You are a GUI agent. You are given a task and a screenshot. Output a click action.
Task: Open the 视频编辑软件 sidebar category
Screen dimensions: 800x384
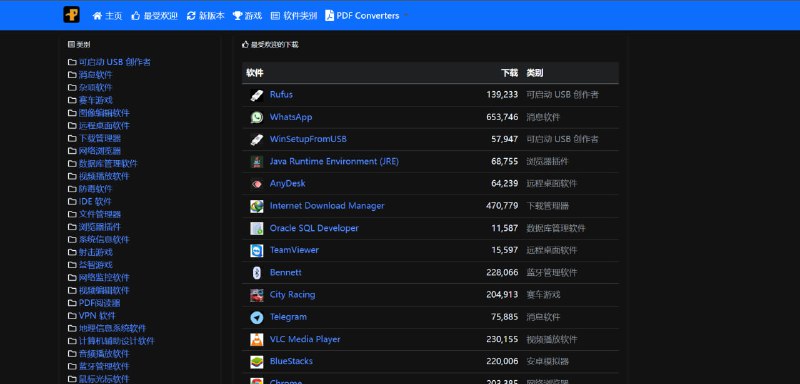pos(104,291)
